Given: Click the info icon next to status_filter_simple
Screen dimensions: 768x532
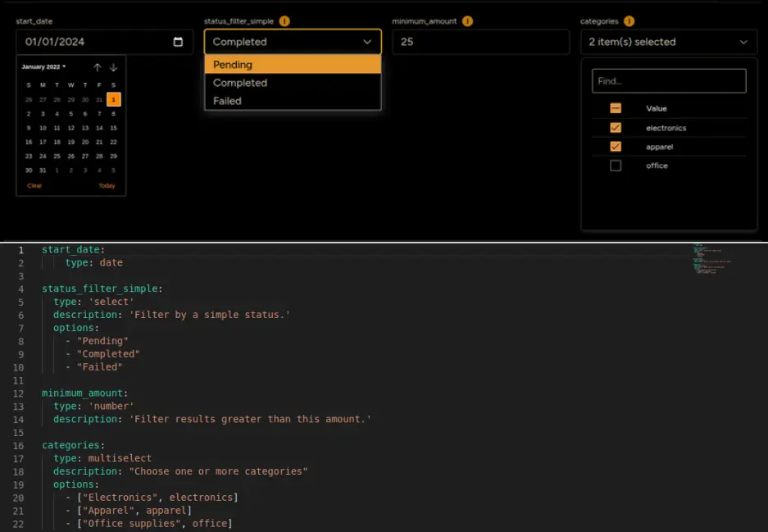Looking at the screenshot, I should pos(284,21).
